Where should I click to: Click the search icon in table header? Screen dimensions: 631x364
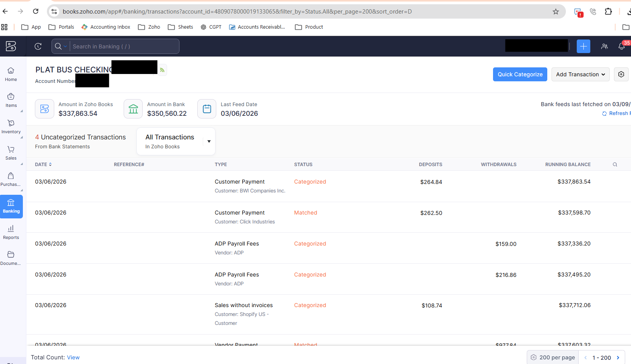[615, 165]
